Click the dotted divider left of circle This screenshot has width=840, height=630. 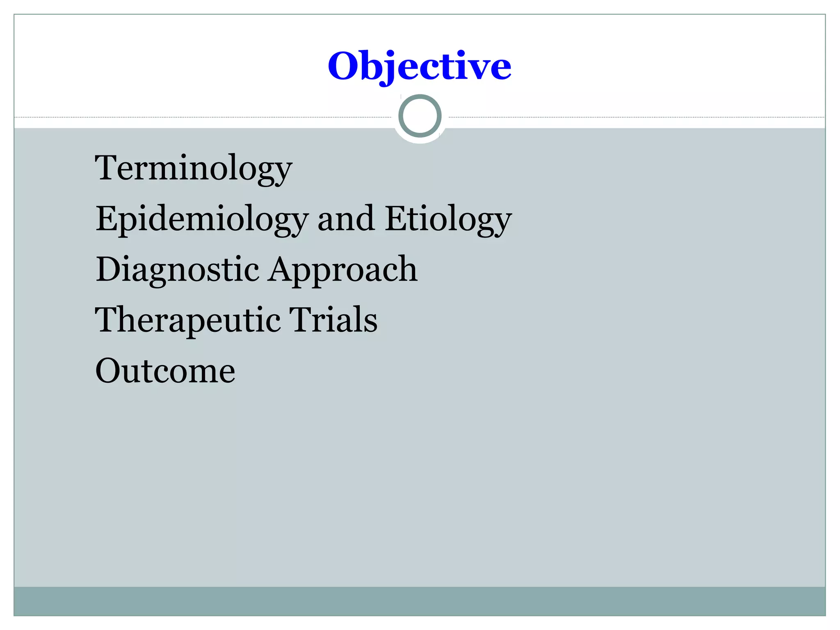(x=203, y=118)
